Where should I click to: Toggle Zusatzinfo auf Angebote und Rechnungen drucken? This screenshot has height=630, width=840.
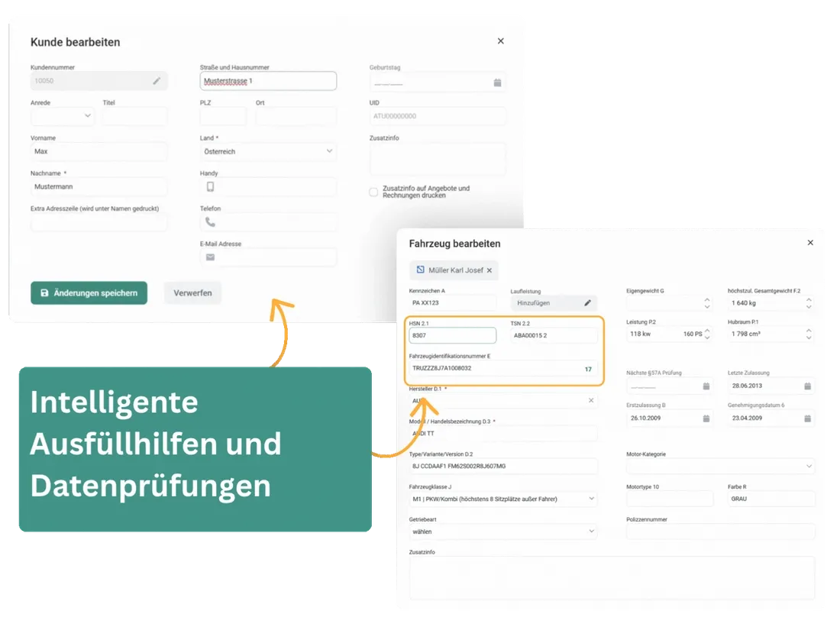[373, 192]
